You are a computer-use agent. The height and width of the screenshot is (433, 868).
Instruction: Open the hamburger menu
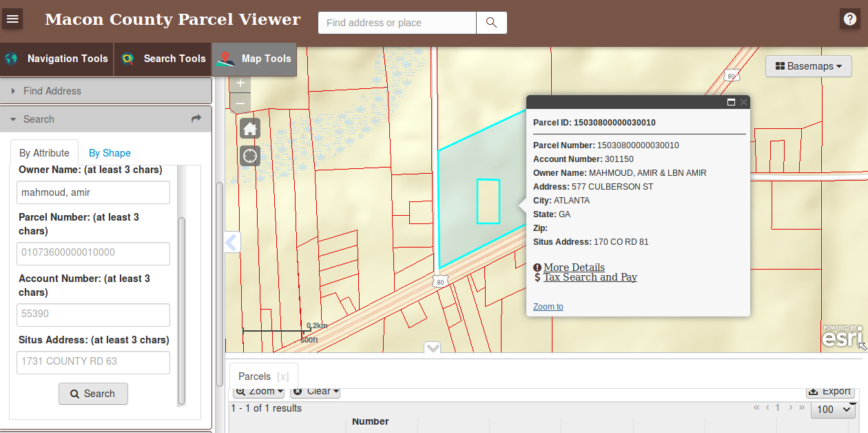[x=12, y=19]
